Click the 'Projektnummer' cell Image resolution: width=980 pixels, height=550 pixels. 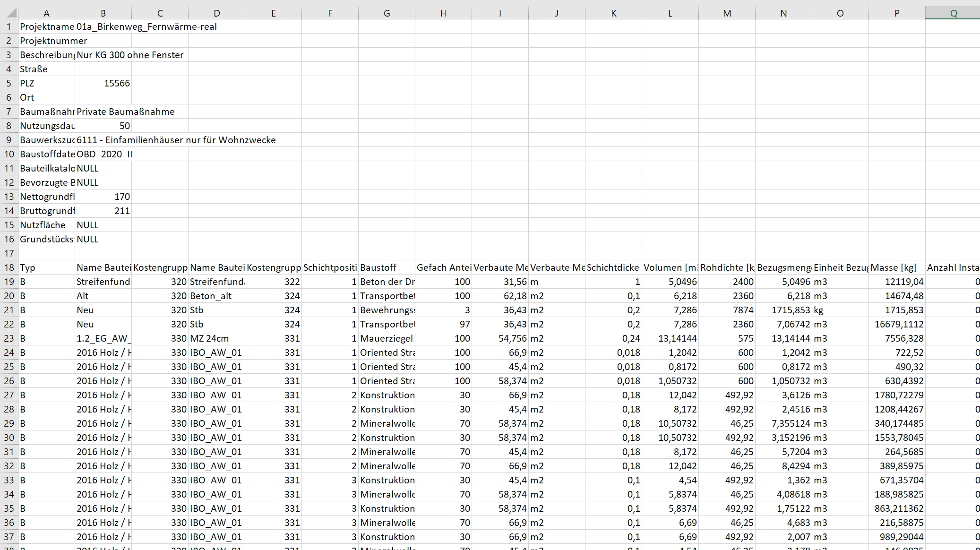(x=46, y=41)
